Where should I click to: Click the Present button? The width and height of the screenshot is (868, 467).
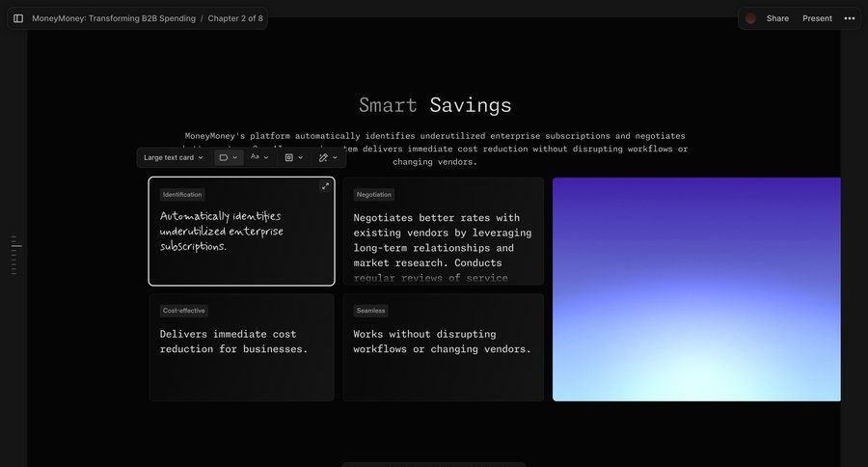(x=817, y=18)
